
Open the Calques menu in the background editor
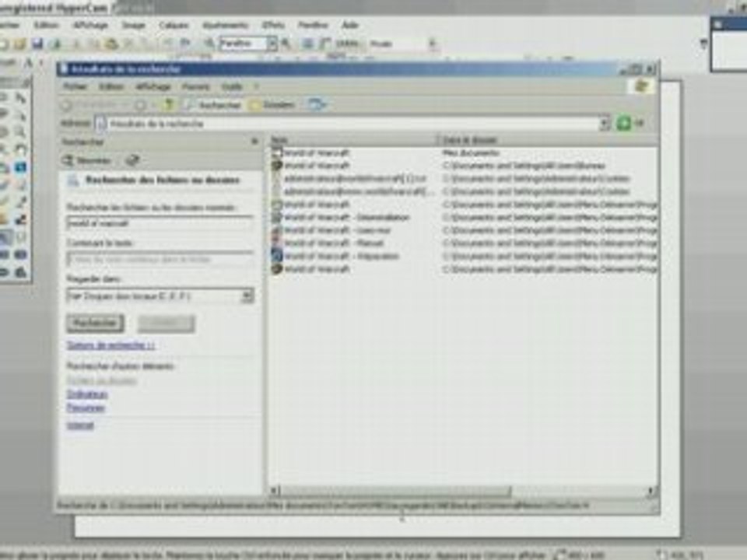[174, 25]
